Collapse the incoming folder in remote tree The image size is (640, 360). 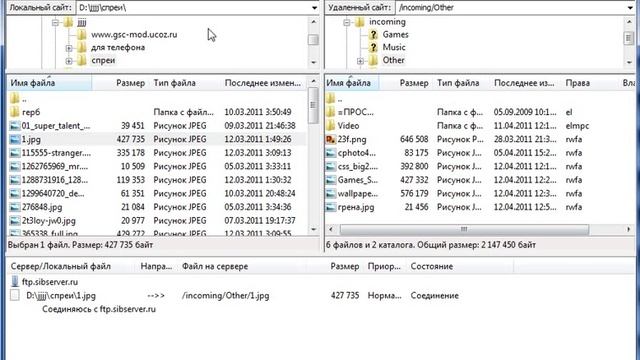coord(347,22)
